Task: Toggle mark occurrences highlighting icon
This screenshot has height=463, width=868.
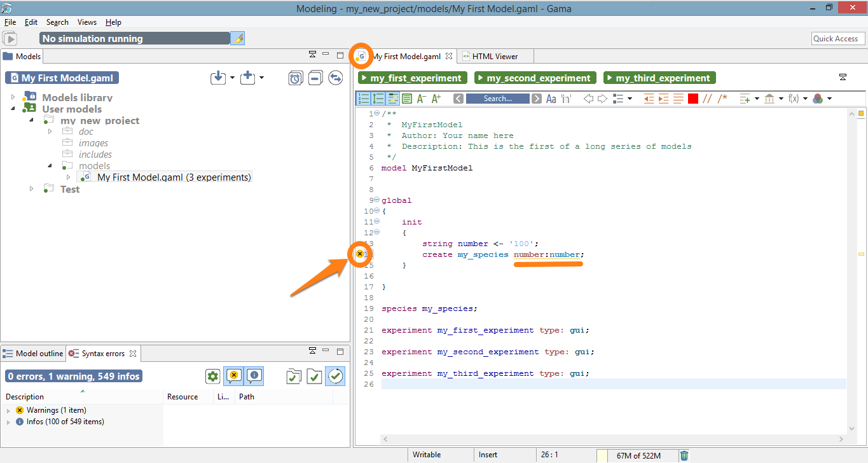Action: pyautogui.click(x=393, y=99)
